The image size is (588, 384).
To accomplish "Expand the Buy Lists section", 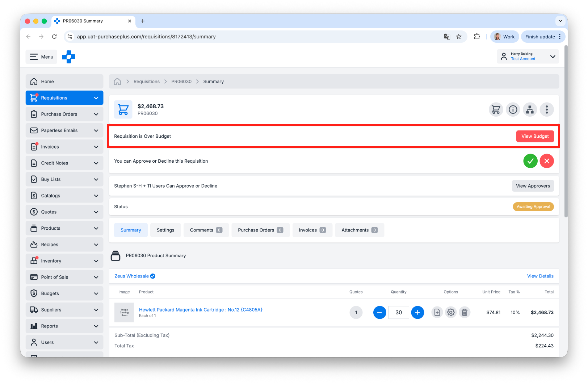I will [x=64, y=179].
